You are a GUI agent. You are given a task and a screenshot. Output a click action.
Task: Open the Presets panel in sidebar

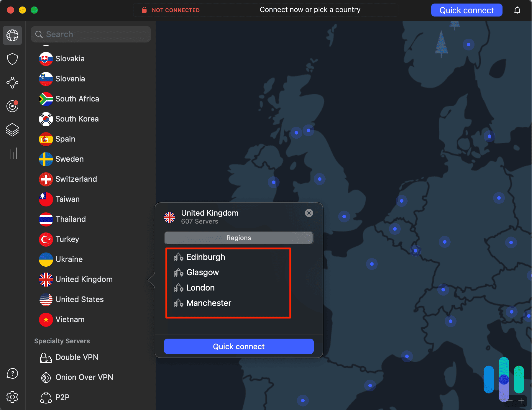pyautogui.click(x=12, y=130)
